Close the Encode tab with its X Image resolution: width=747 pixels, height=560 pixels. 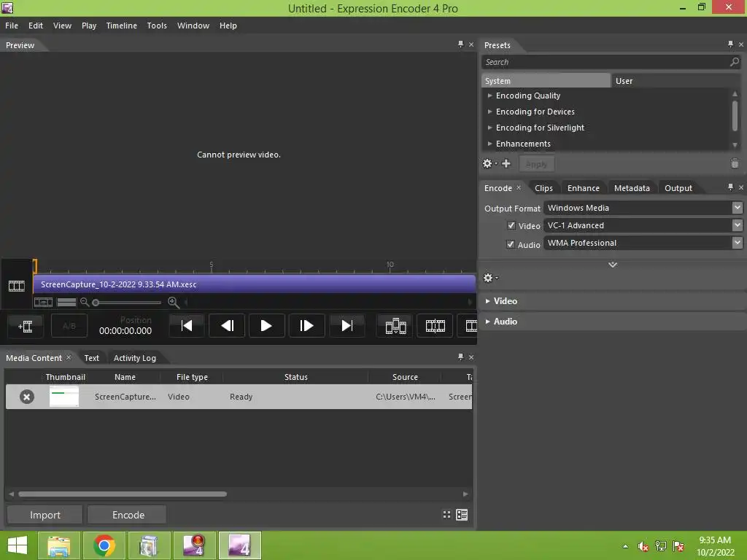click(x=519, y=187)
